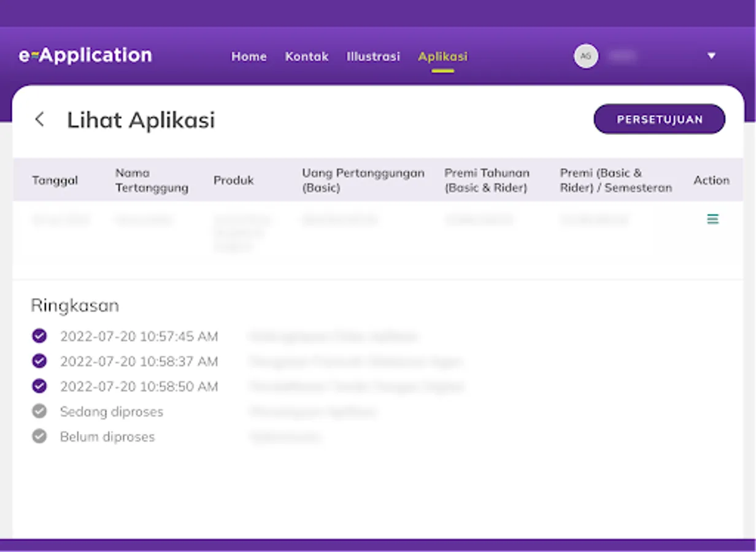756x552 pixels.
Task: Click the Premi Tahunan column header
Action: click(487, 180)
